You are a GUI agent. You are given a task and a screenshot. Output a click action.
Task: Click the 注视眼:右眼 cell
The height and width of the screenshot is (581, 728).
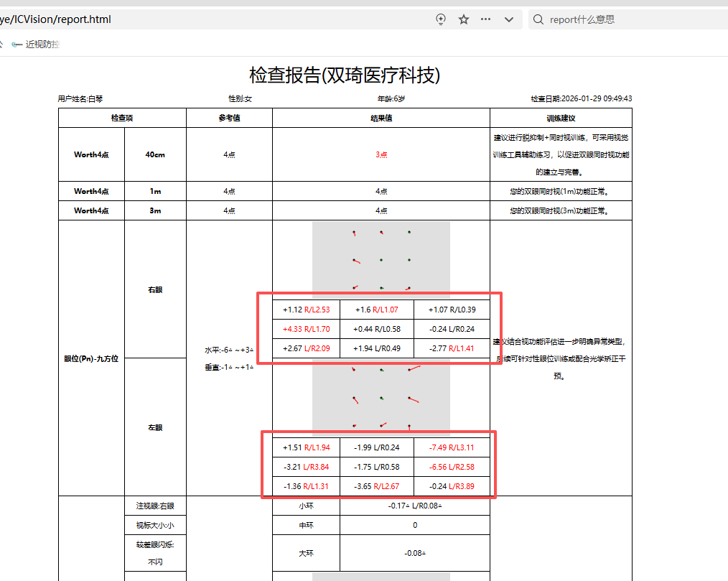(x=155, y=506)
